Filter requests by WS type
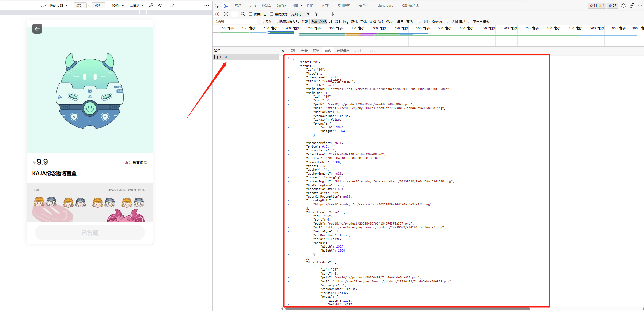 381,22
